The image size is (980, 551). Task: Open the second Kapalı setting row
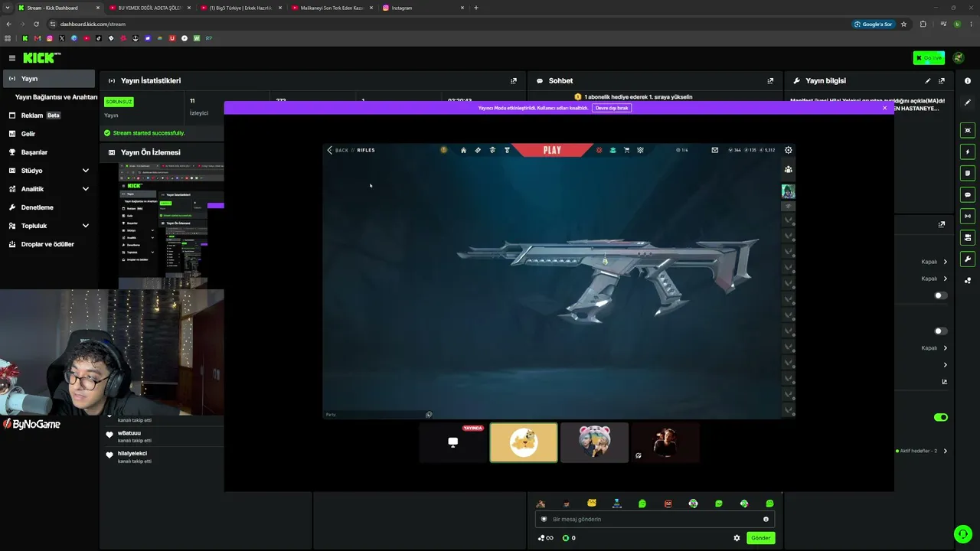(934, 279)
